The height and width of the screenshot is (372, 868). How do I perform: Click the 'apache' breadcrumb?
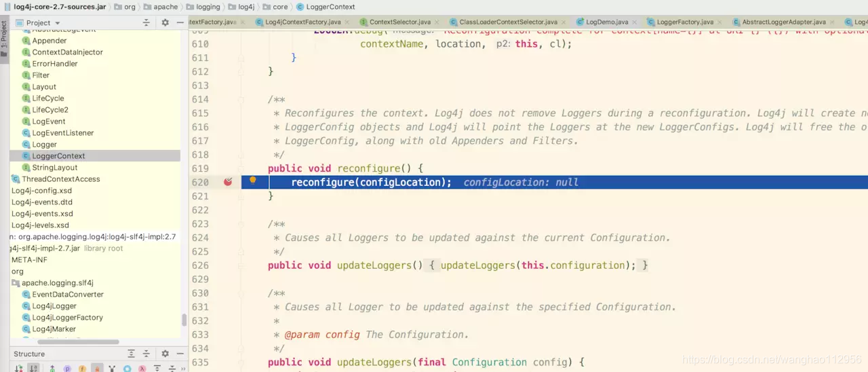tap(165, 7)
